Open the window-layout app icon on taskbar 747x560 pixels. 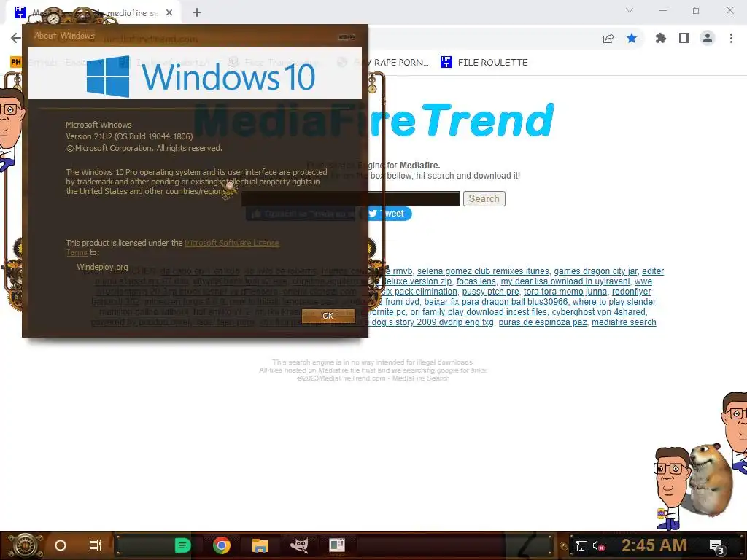(x=337, y=545)
